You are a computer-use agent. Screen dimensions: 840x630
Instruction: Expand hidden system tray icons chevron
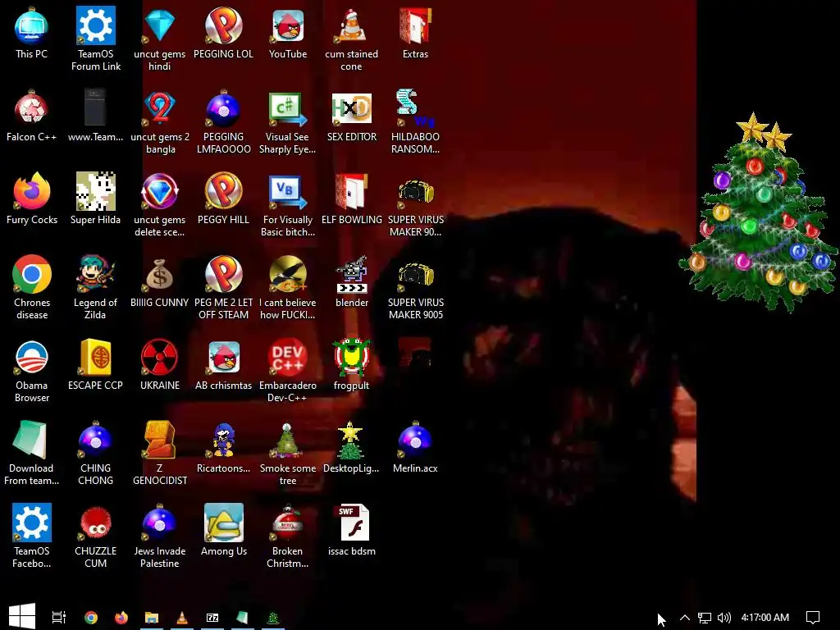coord(685,617)
